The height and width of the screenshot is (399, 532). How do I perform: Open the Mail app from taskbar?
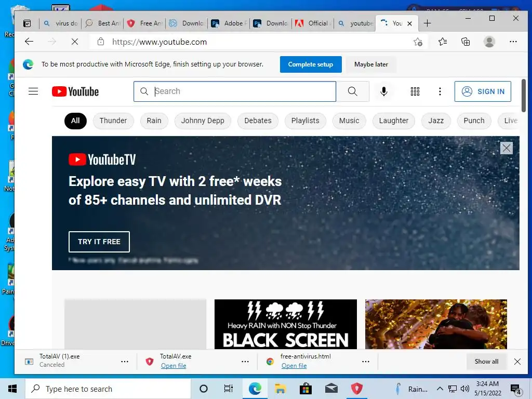(331, 389)
